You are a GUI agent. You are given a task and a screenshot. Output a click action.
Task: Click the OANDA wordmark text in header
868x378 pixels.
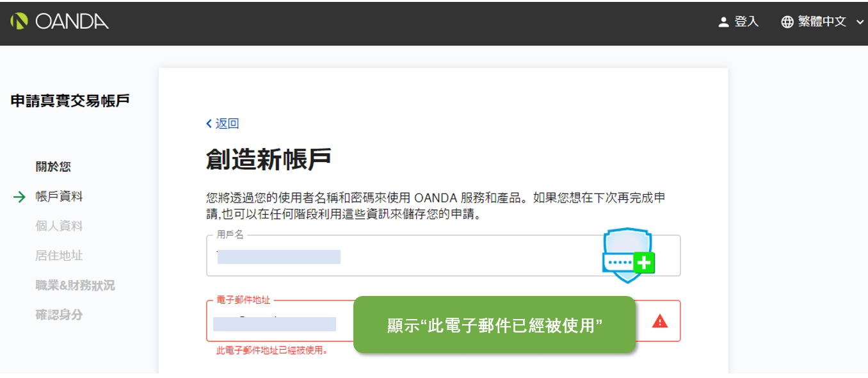(72, 22)
